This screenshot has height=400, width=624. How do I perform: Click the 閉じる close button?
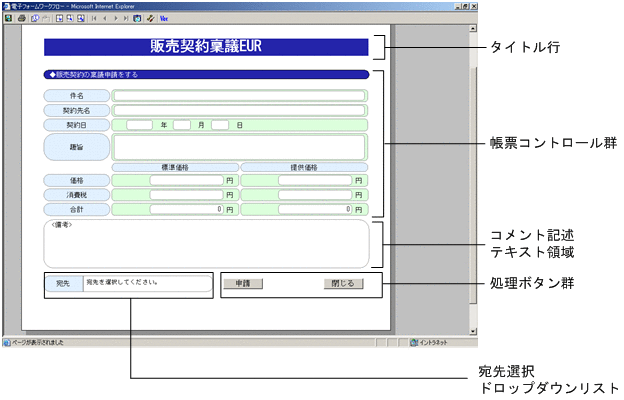pos(343,283)
